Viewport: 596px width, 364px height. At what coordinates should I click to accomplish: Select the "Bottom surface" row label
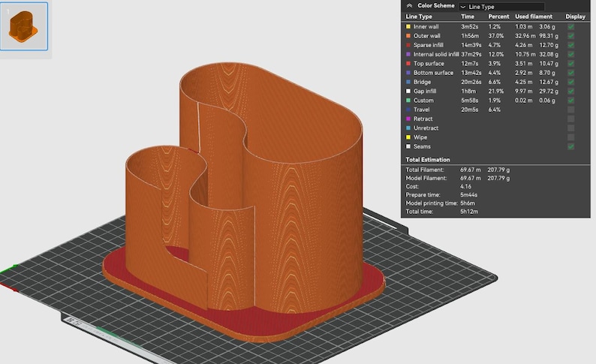tap(433, 73)
